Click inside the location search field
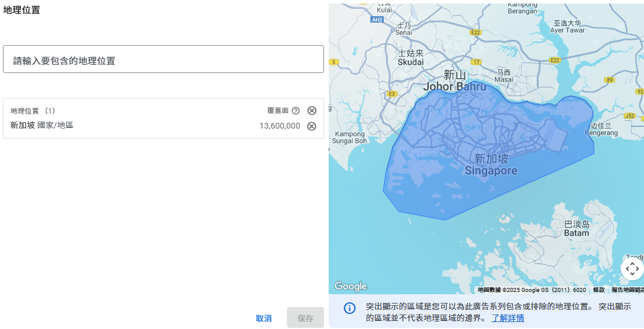Image resolution: width=644 pixels, height=329 pixels. pos(163,60)
